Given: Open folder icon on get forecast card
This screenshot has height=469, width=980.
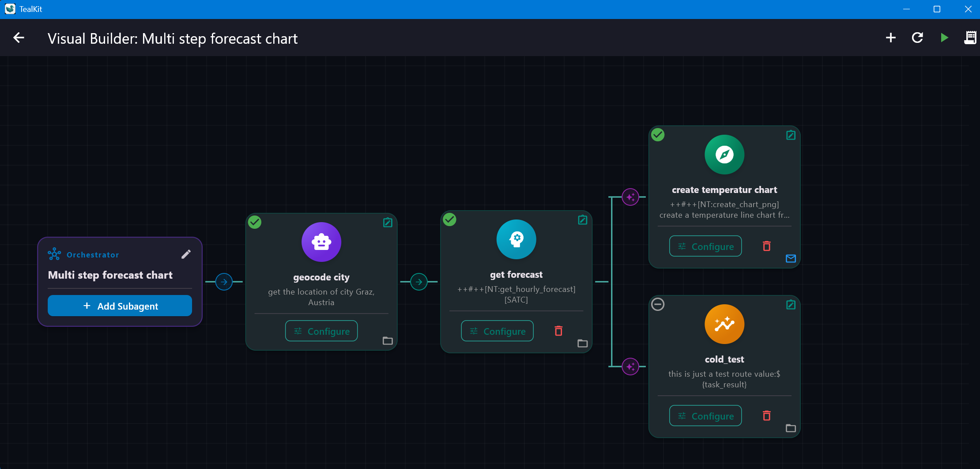Looking at the screenshot, I should [x=583, y=343].
